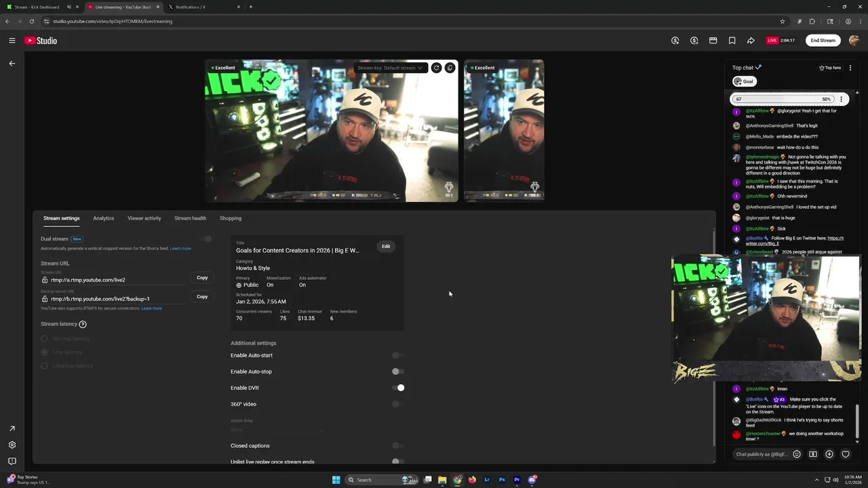Select Ultra low-latency radio button
This screenshot has height=488, width=868.
point(45,366)
